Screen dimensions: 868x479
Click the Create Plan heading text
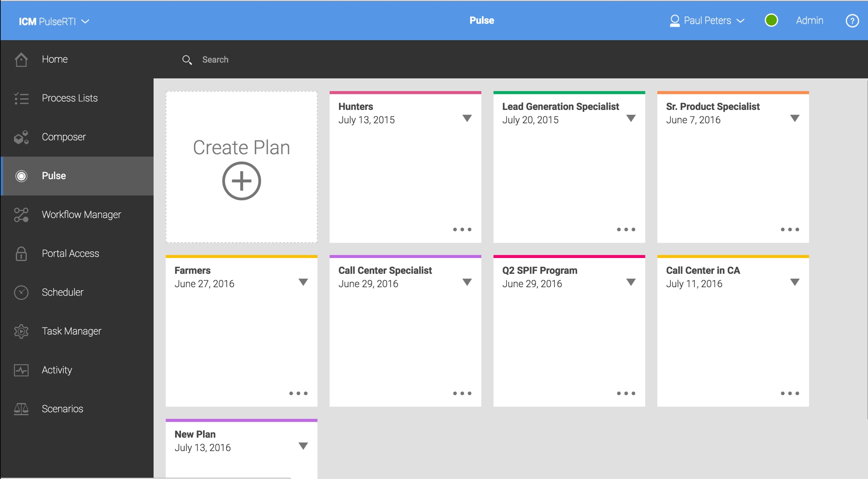coord(241,147)
